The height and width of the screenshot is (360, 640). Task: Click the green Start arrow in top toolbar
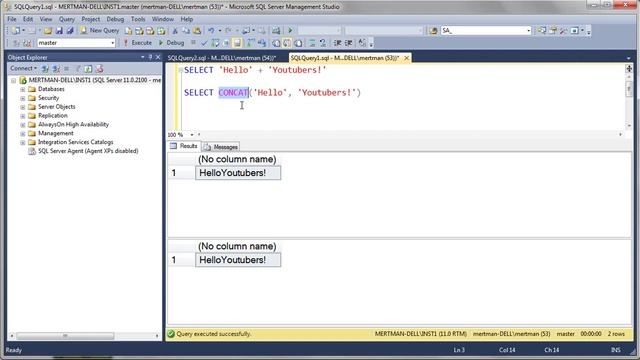(x=290, y=31)
